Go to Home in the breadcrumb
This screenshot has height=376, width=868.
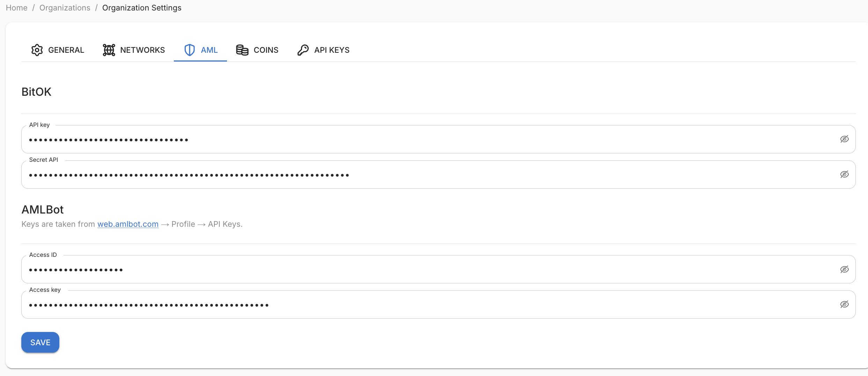pos(16,8)
